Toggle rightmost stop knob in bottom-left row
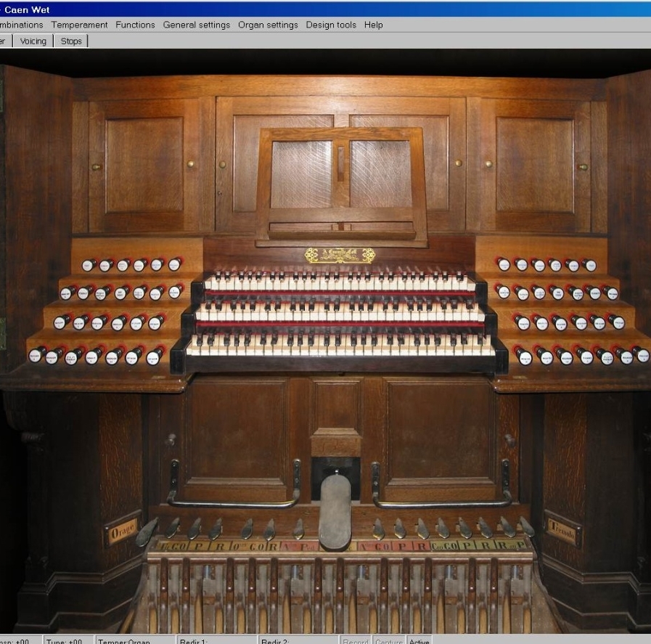 tap(154, 356)
